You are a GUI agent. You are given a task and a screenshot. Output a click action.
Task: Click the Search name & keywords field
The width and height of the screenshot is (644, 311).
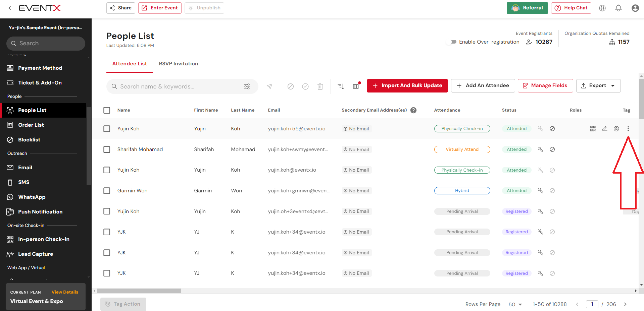click(182, 86)
